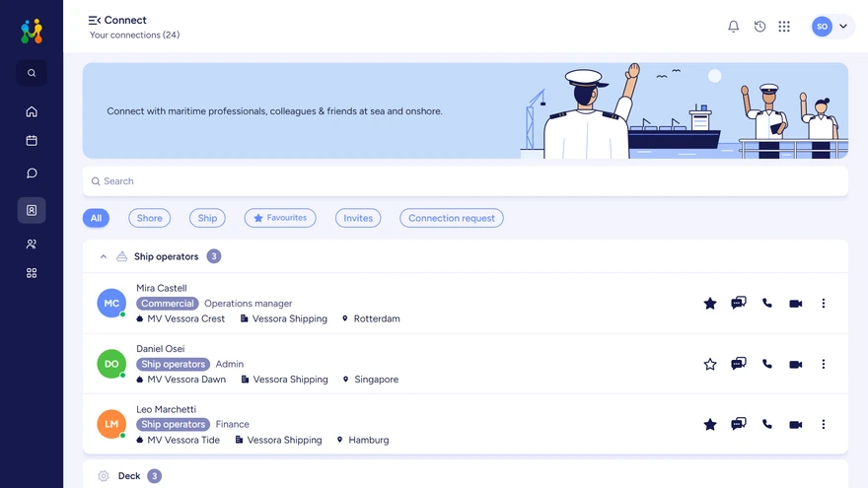Message Daniel Osei via chat icon
Screen dimensions: 868x488
[739, 364]
